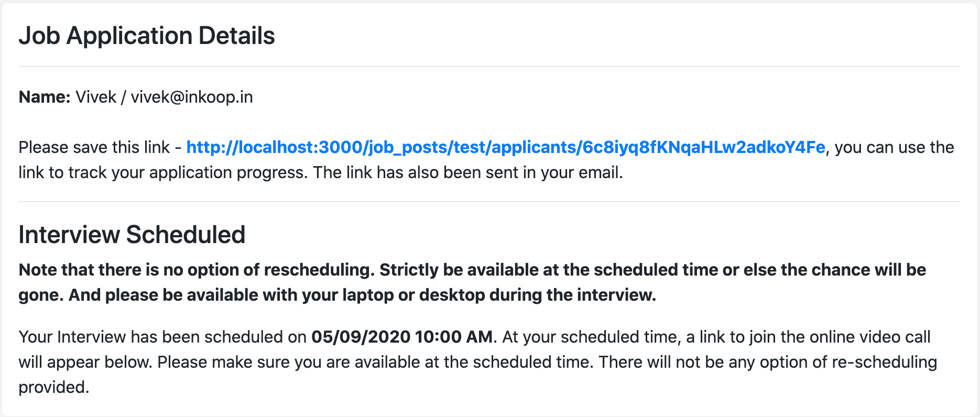Click the 'Please save this link' text
Screen dimensions: 980x417
[94, 147]
